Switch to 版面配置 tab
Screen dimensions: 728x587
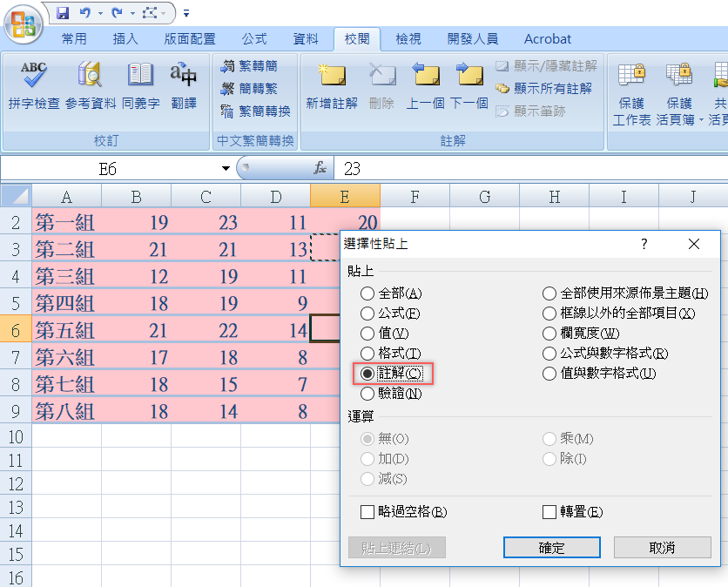click(190, 39)
